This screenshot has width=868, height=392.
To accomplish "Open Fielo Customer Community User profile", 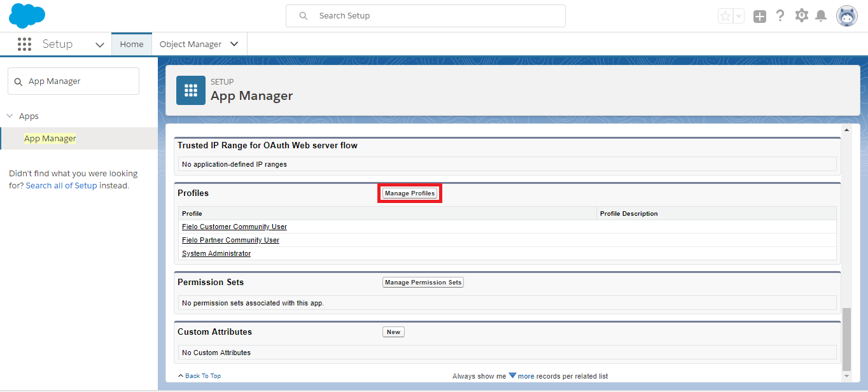I will [x=234, y=227].
